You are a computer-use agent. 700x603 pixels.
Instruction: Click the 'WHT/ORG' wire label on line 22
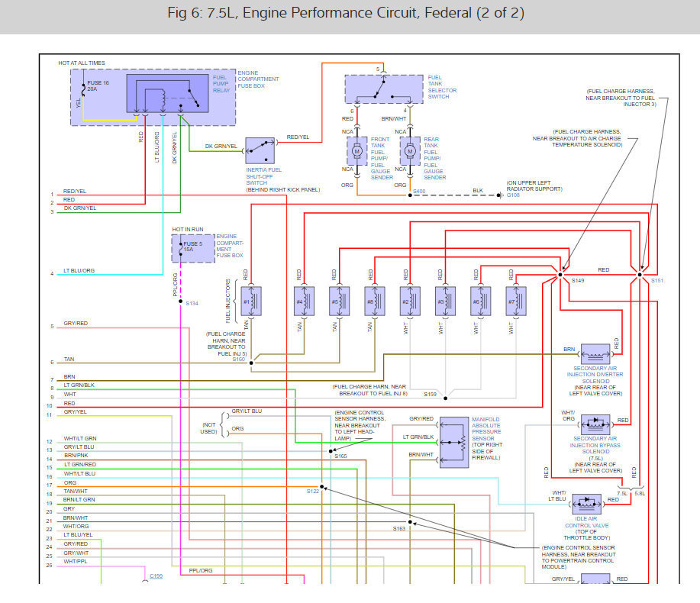click(x=76, y=526)
